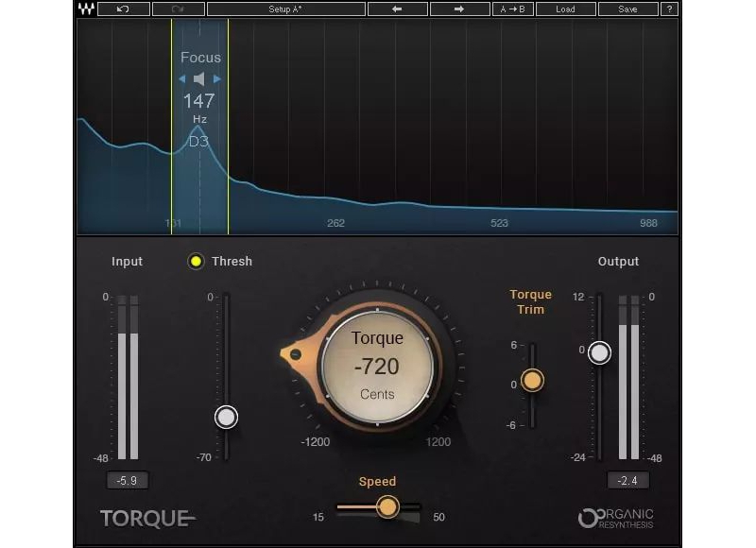The height and width of the screenshot is (548, 756).
Task: Go to the next preset arrow
Action: pos(459,9)
